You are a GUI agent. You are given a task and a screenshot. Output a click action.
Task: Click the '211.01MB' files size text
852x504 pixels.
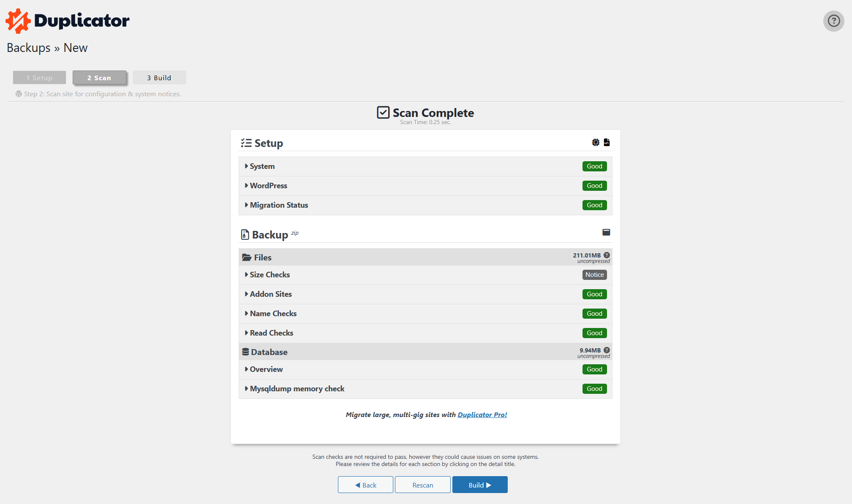click(x=587, y=255)
